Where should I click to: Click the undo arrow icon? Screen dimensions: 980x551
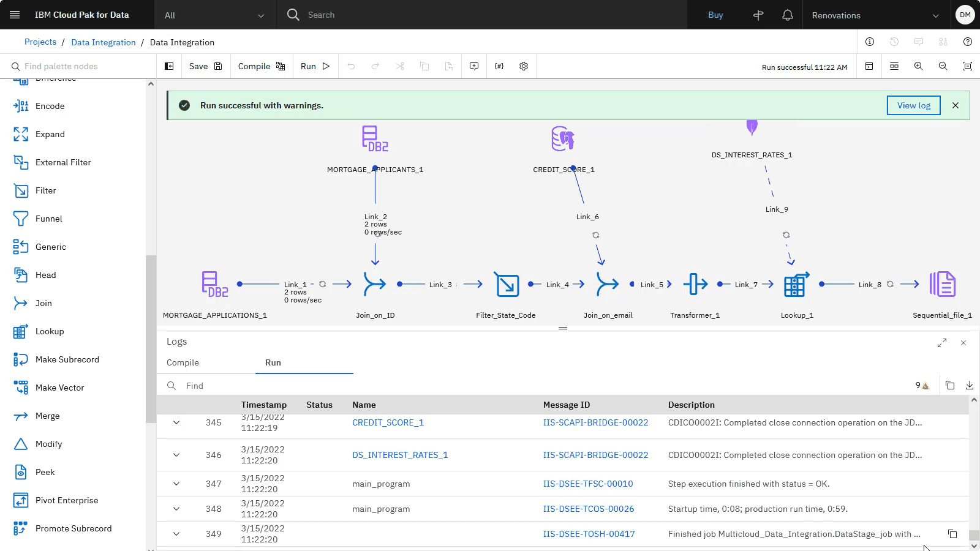351,66
